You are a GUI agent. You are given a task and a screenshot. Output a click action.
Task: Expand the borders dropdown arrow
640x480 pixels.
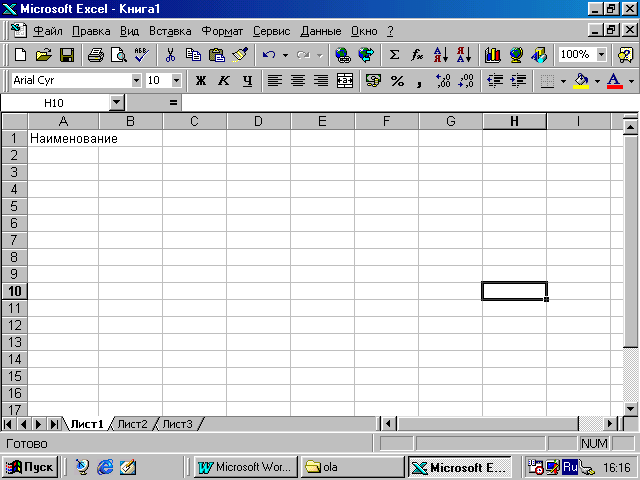[563, 80]
